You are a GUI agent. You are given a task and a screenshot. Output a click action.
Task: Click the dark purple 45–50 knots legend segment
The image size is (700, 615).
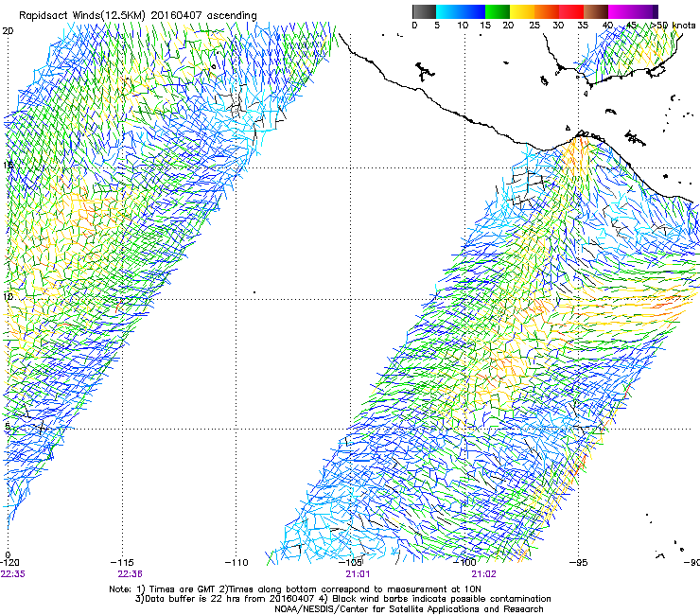pos(645,11)
